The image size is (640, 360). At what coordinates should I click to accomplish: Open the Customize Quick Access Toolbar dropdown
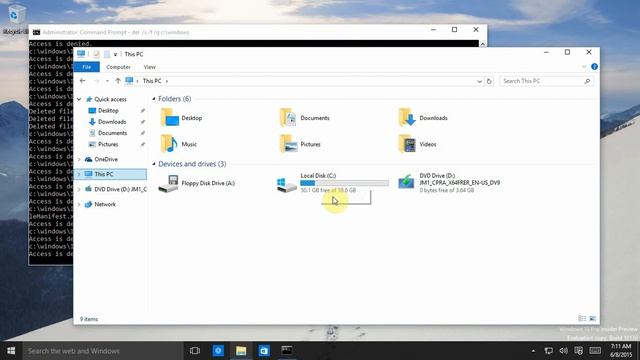116,54
